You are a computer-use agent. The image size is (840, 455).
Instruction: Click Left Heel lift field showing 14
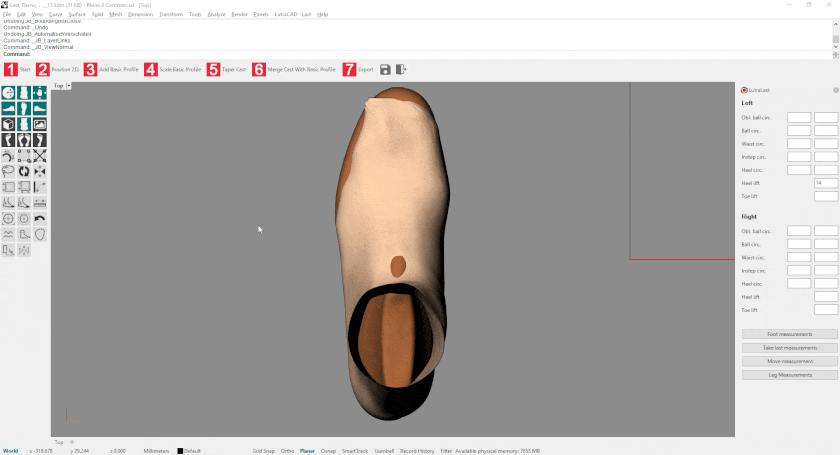pyautogui.click(x=826, y=183)
